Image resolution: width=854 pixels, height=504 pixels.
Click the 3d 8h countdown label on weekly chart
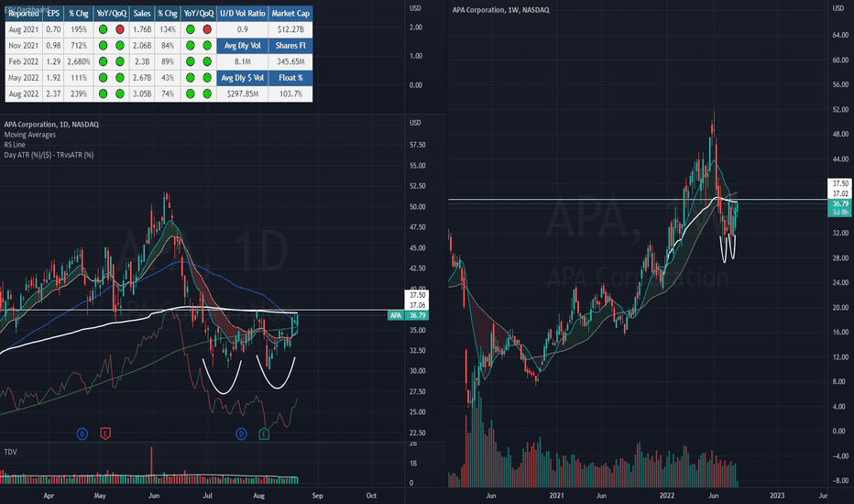click(x=840, y=212)
